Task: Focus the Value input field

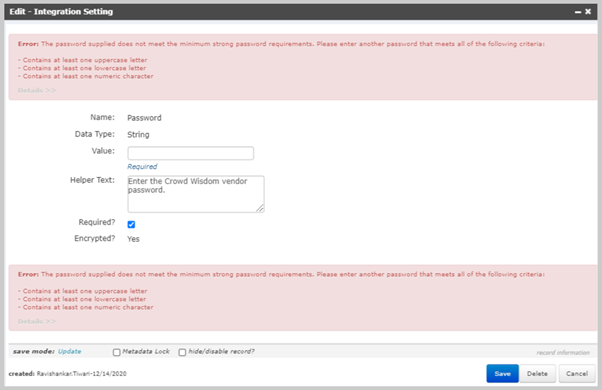Action: [191, 153]
